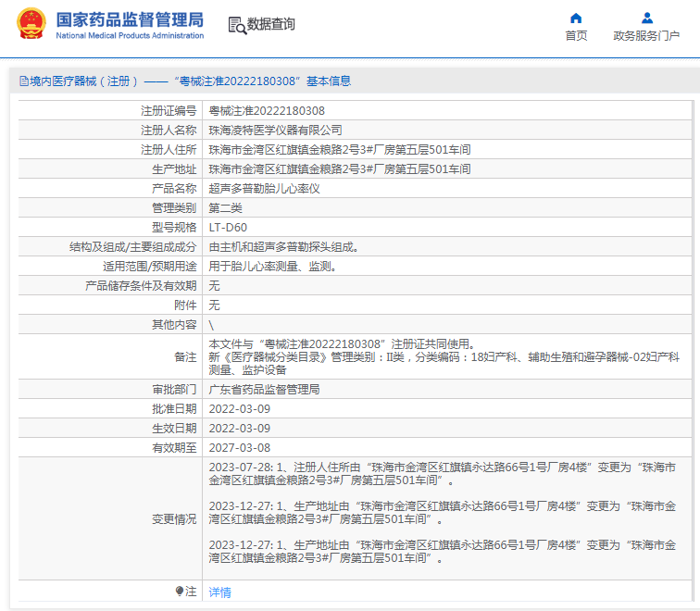Click the 审批部门 label
The height and width of the screenshot is (611, 700).
[x=174, y=390]
